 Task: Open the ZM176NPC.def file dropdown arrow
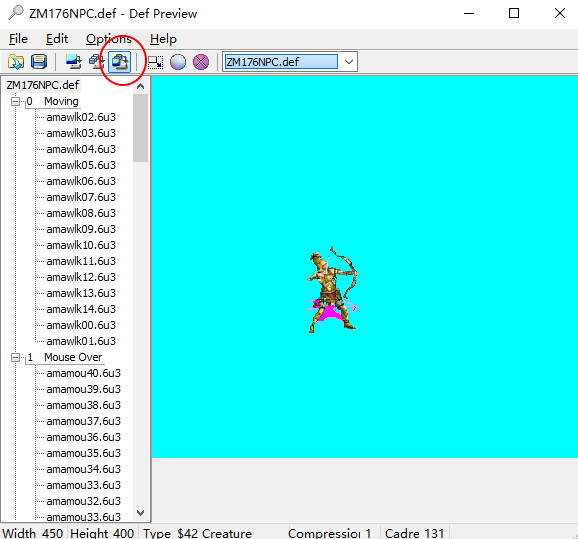tap(349, 62)
